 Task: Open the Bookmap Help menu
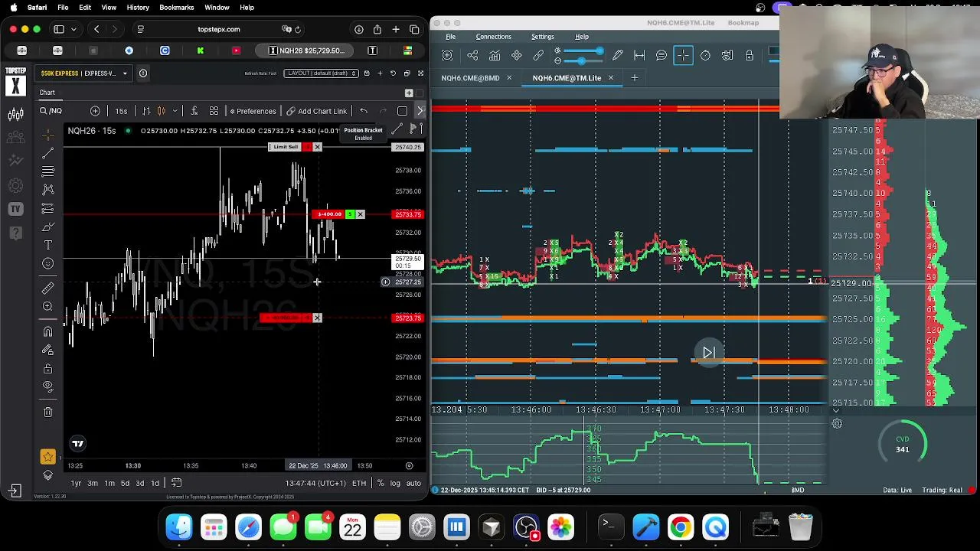click(x=582, y=37)
